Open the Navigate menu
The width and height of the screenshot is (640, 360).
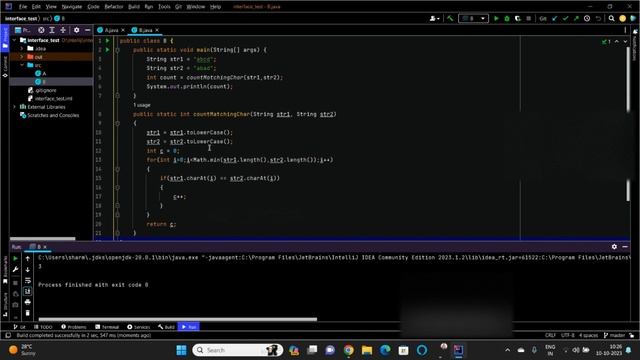(x=72, y=7)
